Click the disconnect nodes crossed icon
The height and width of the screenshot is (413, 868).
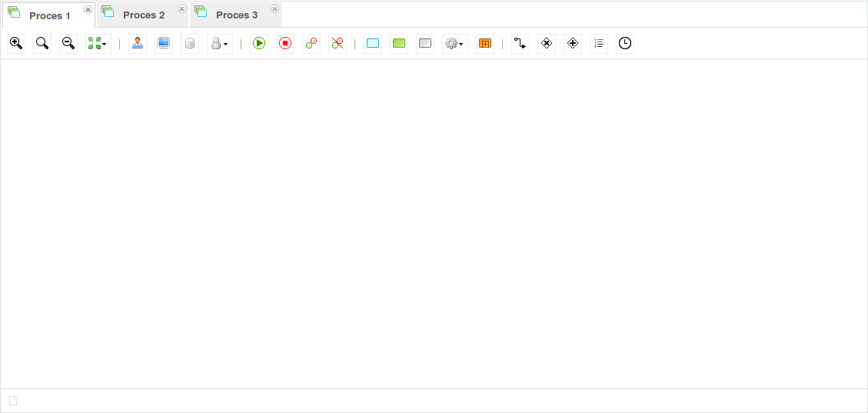(338, 43)
